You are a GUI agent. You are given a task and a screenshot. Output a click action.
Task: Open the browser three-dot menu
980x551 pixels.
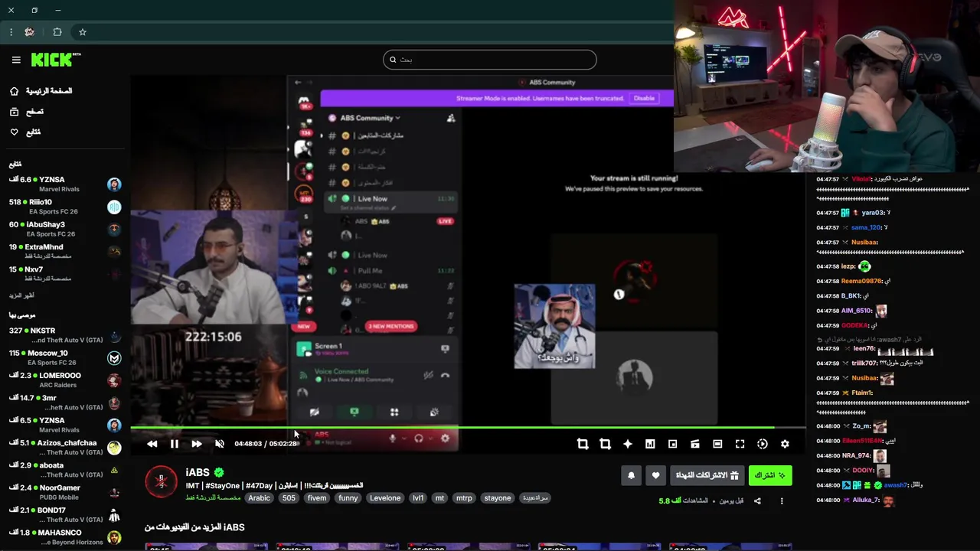[x=11, y=32]
